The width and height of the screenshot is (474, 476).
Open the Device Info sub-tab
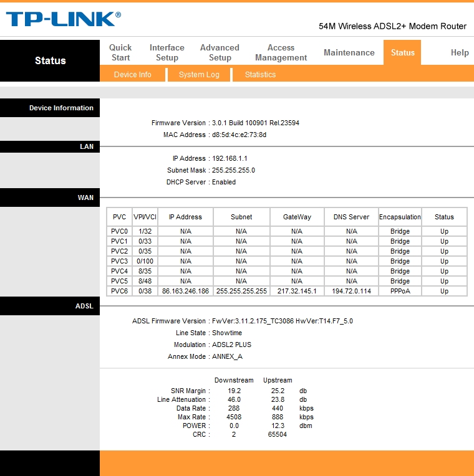pos(132,75)
